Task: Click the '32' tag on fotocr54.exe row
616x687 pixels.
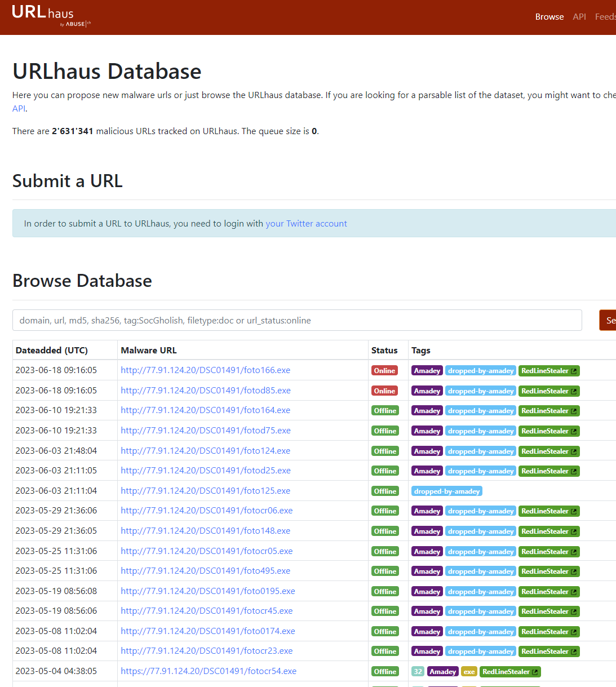Action: click(418, 672)
